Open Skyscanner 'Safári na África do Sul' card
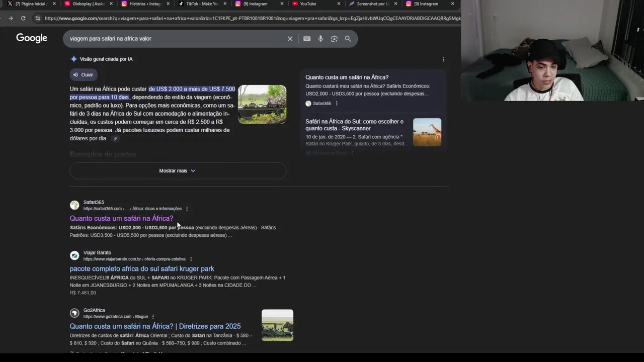The width and height of the screenshot is (644, 362). (x=354, y=125)
